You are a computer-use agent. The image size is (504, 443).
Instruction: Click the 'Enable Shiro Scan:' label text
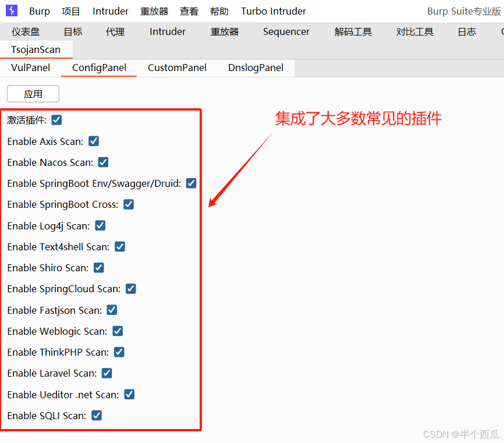[x=48, y=268]
